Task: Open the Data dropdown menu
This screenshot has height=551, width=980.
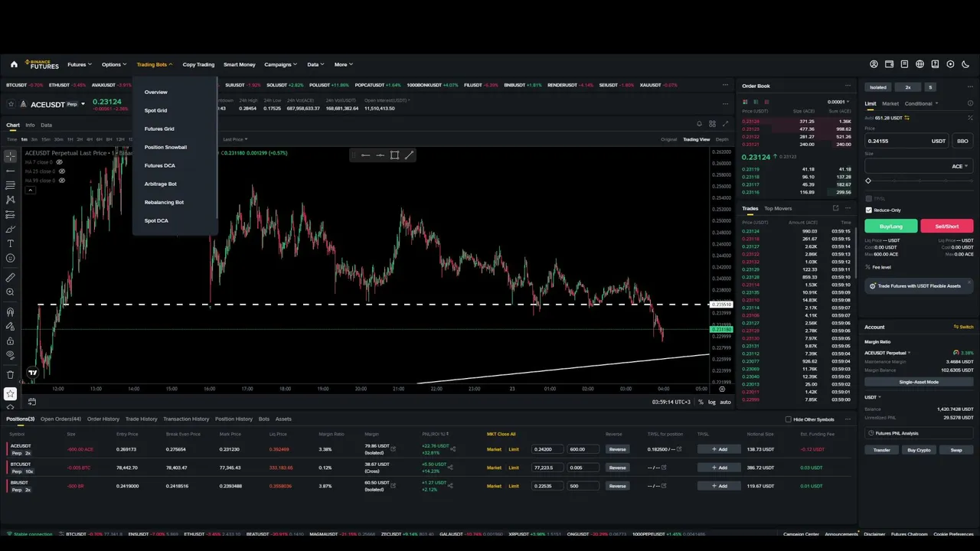Action: 315,64
